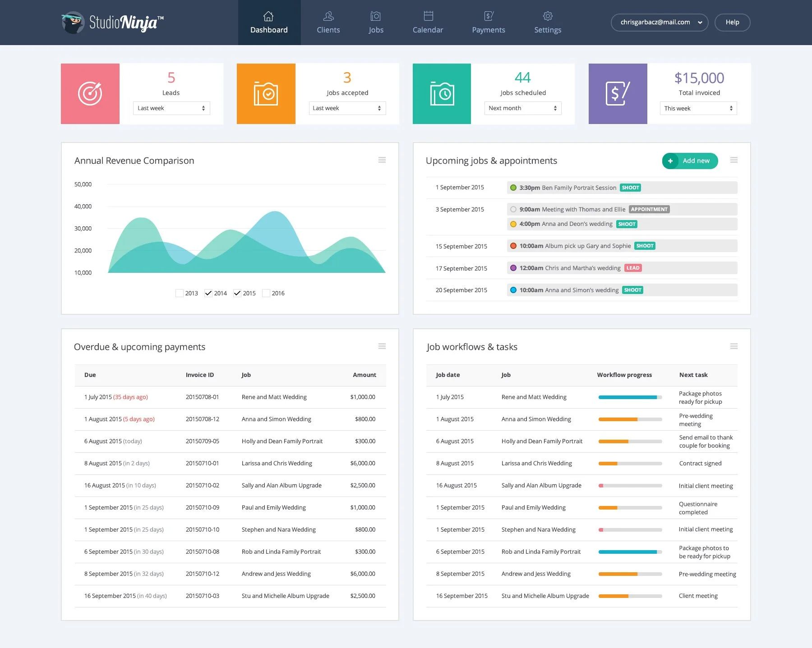Open Larissa and Chris Wedding in workflows

click(537, 464)
